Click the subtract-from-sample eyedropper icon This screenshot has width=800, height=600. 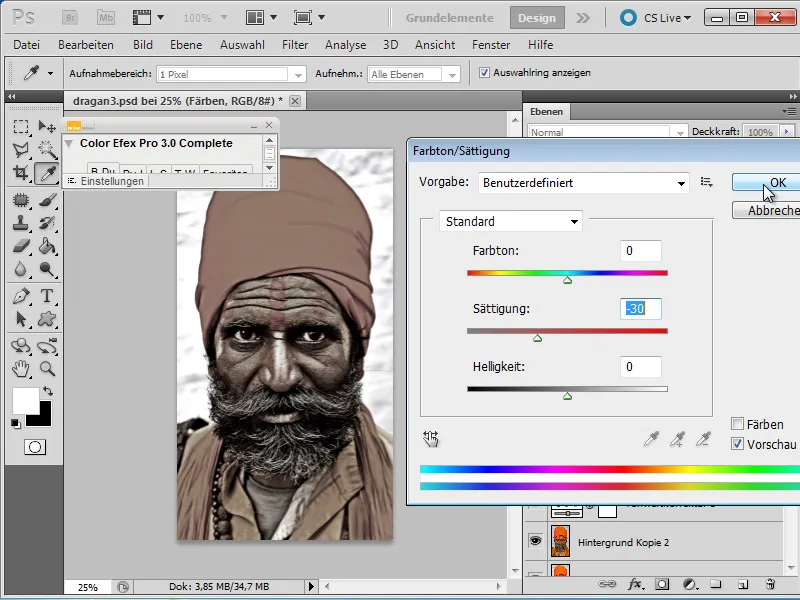(x=703, y=439)
